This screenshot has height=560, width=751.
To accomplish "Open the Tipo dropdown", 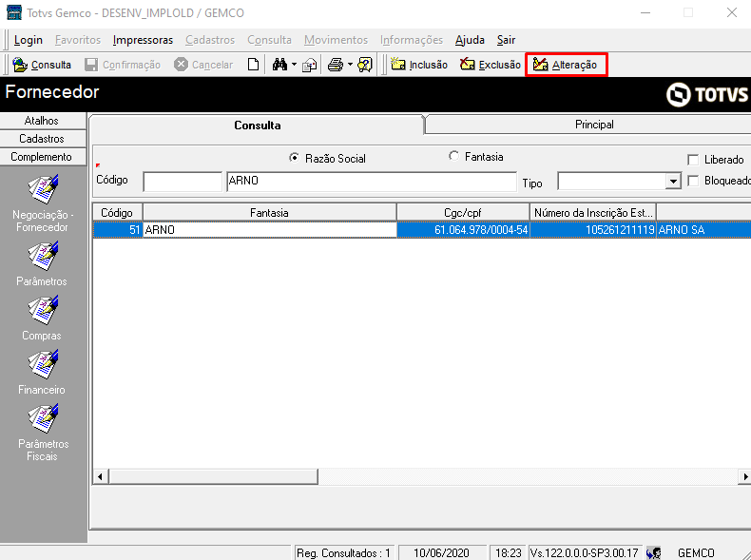I will [x=673, y=182].
